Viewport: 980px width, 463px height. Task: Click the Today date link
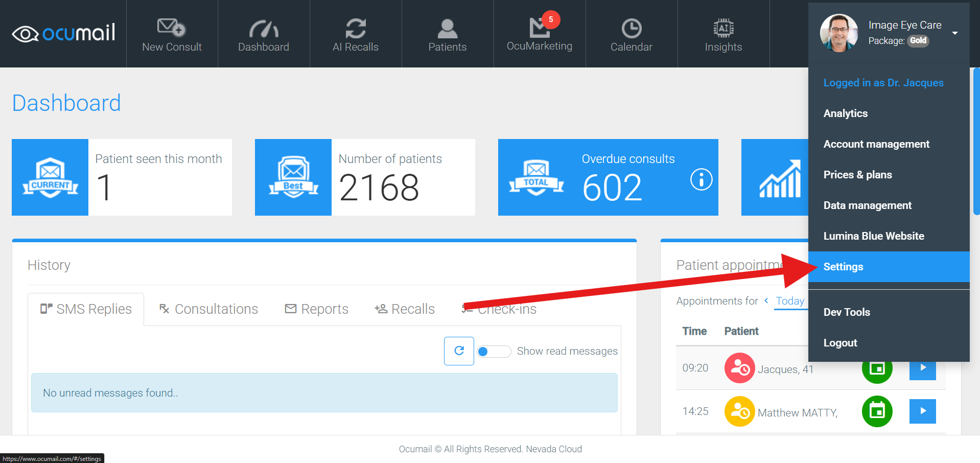(790, 301)
